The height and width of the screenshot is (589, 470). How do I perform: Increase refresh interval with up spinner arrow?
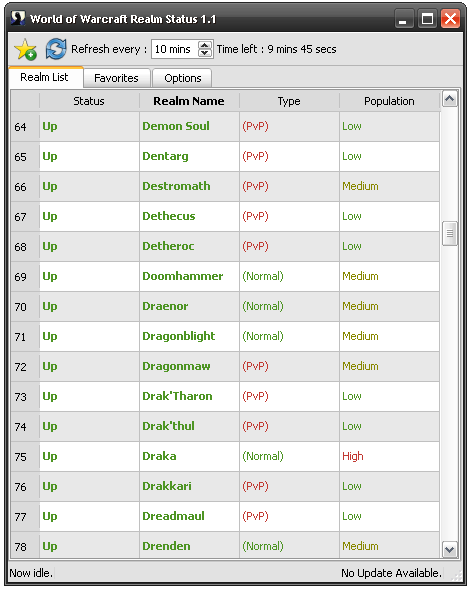point(204,45)
